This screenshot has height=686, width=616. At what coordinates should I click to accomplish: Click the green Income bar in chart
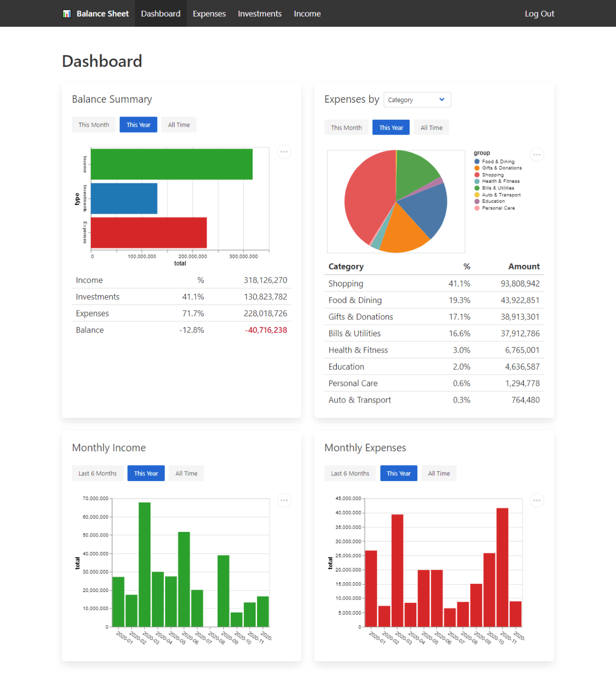pyautogui.click(x=171, y=164)
